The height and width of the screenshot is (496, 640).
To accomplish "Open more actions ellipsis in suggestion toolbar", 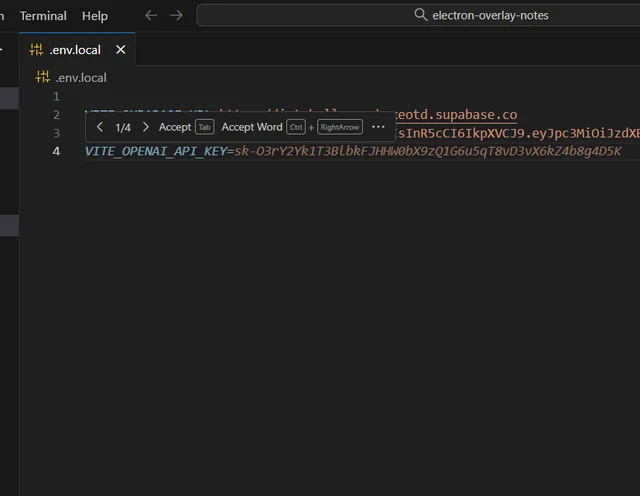I will [378, 127].
